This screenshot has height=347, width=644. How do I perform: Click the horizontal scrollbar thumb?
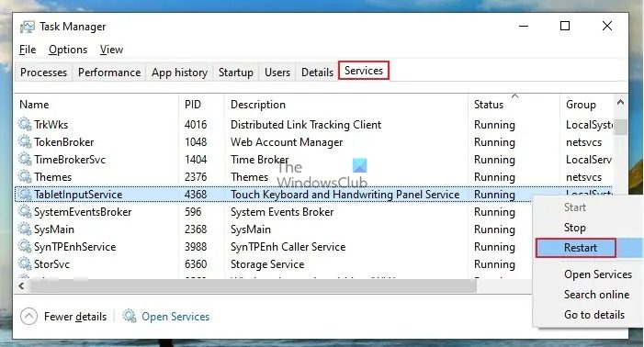[253, 285]
